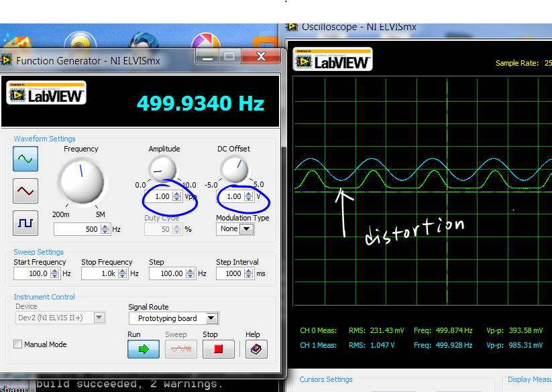Image resolution: width=552 pixels, height=392 pixels.
Task: Click the Instrument Control section label
Action: [x=44, y=297]
